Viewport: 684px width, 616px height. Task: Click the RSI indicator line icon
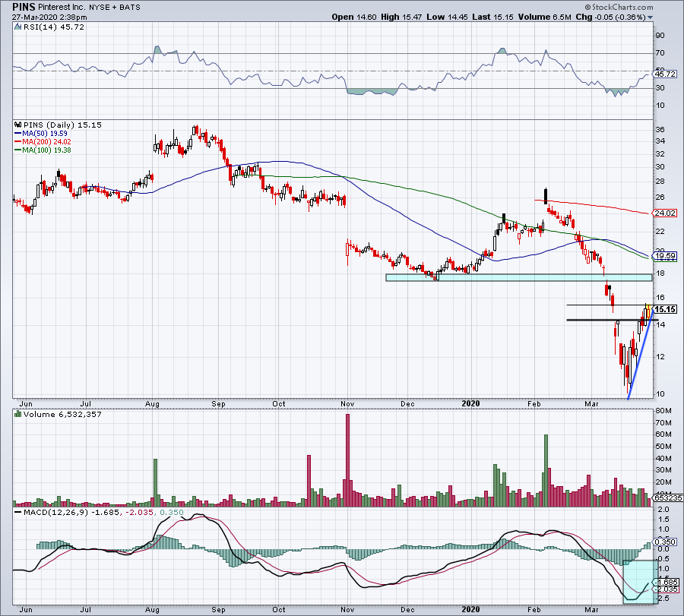tap(17, 27)
